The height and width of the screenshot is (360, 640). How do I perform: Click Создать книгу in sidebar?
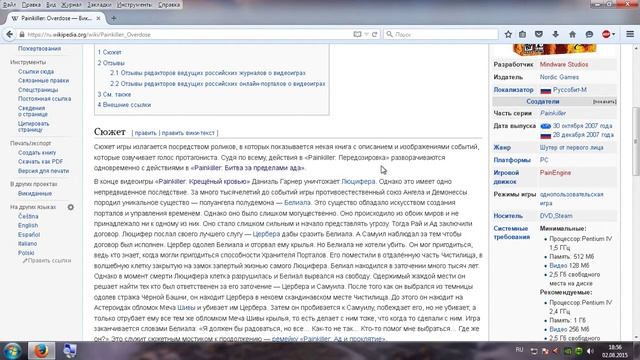37,153
